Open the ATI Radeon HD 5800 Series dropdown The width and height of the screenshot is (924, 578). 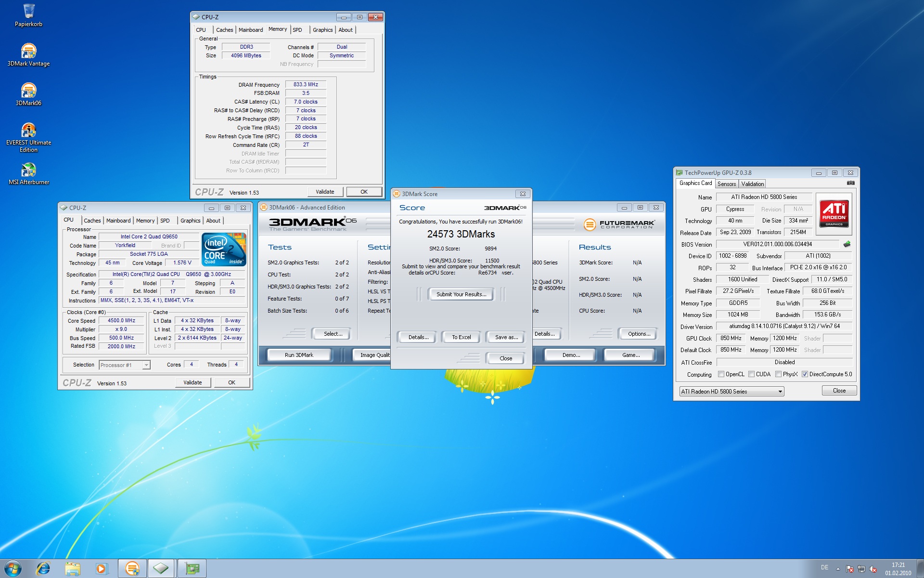click(731, 392)
